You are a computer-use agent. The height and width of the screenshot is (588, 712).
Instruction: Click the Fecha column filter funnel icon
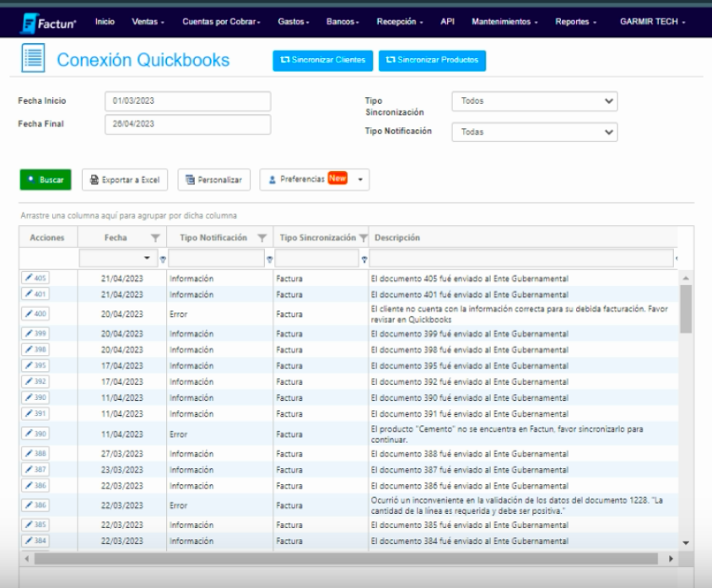coord(155,237)
